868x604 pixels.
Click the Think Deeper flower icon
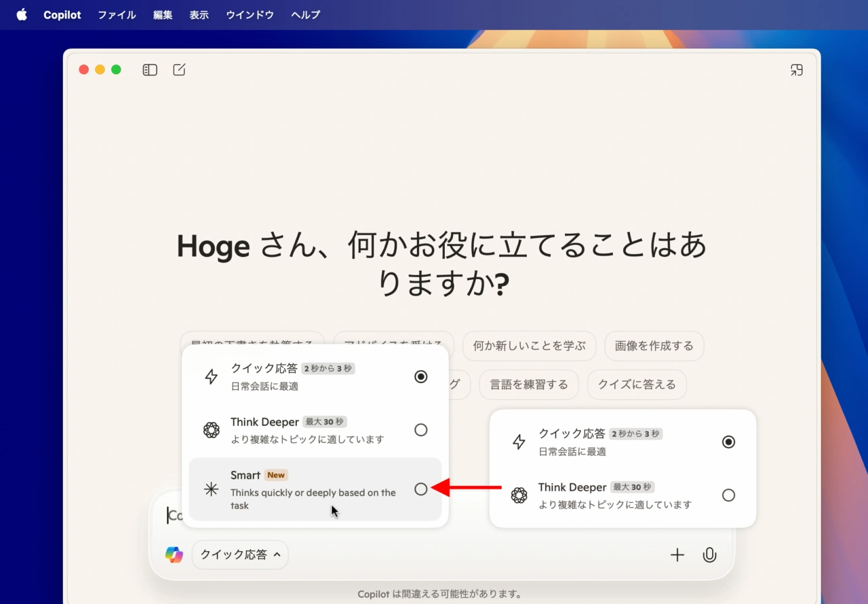[x=212, y=430]
